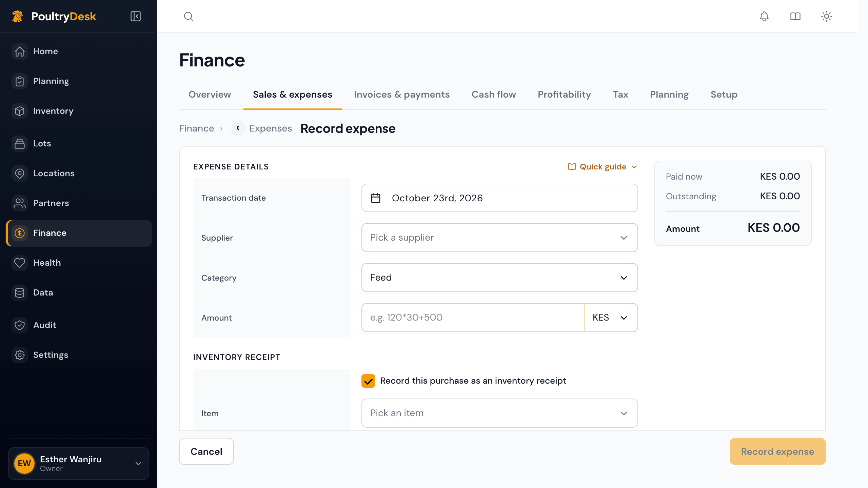Click the back arrow beside Expenses

point(238,128)
